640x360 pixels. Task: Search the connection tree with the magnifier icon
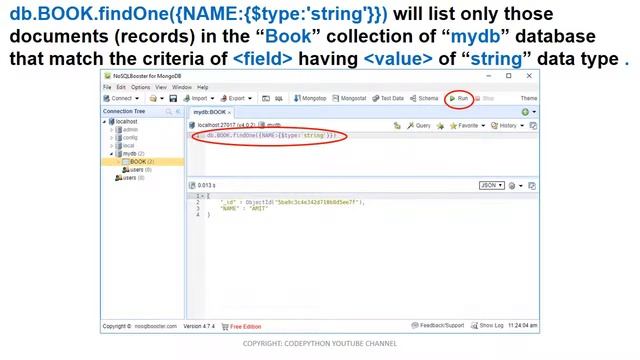pos(169,111)
